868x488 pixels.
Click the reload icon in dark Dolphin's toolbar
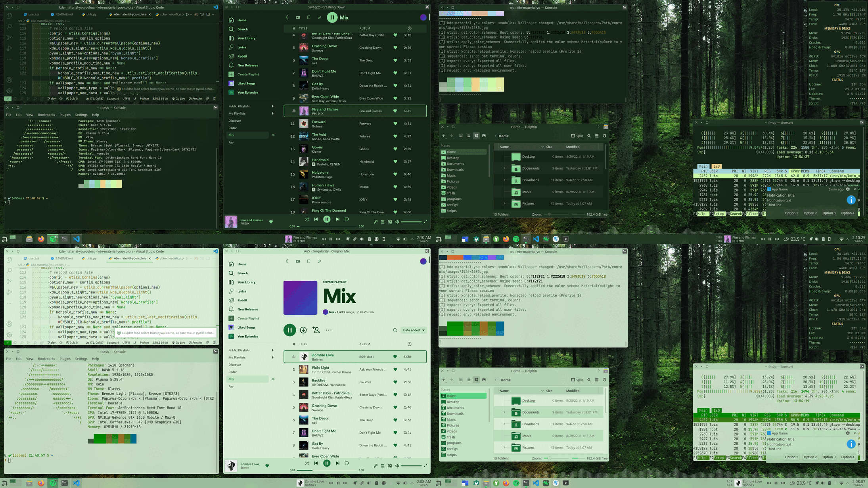pos(604,136)
